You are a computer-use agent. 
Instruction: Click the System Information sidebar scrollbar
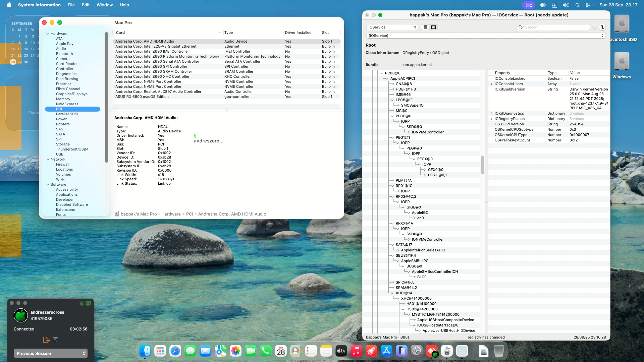(x=107, y=97)
